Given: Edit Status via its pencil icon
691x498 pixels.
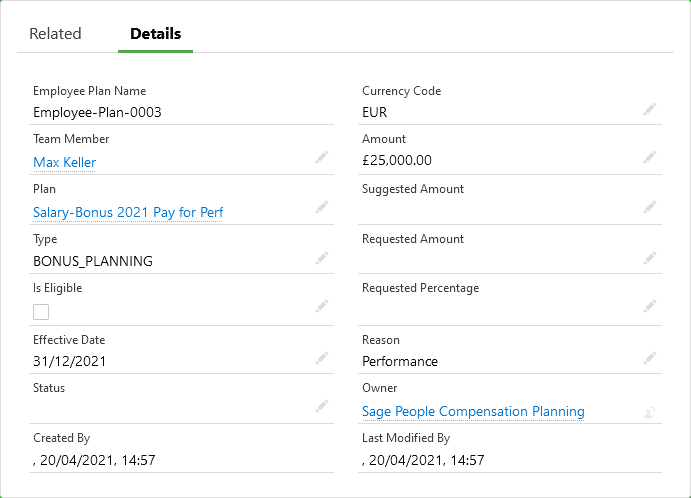Looking at the screenshot, I should pos(321,405).
